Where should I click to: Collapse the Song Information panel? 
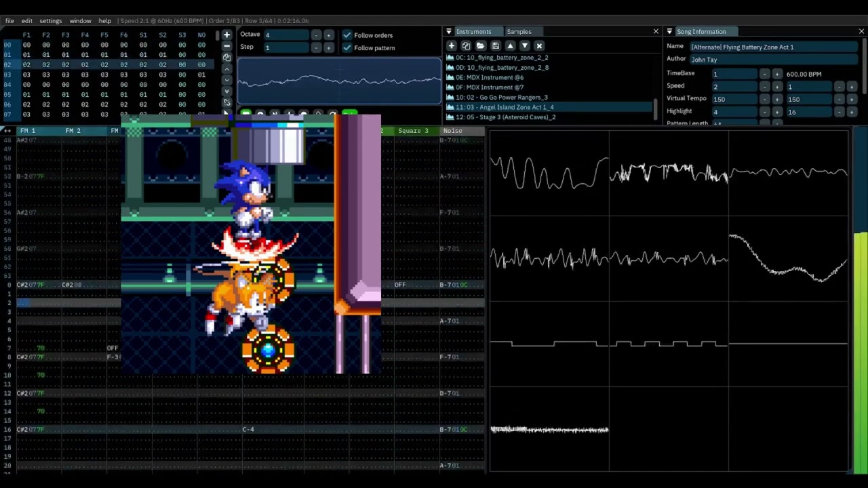pos(669,31)
